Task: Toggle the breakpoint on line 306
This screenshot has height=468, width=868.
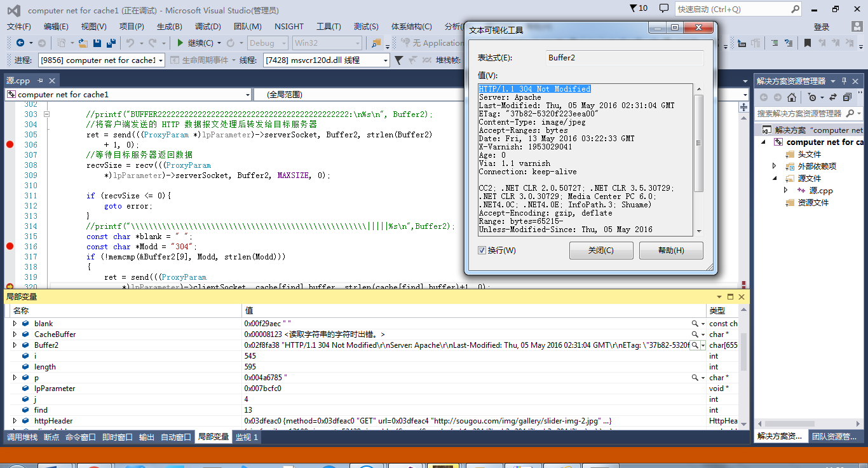Action: (x=10, y=144)
